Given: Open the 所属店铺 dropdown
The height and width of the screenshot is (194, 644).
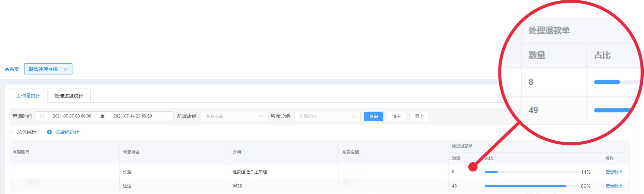Looking at the screenshot, I should [234, 116].
